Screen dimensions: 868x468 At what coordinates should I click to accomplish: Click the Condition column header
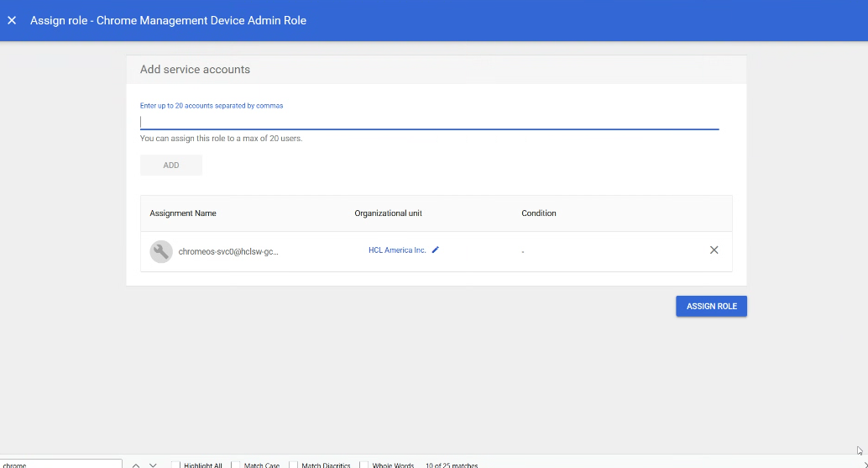click(539, 213)
